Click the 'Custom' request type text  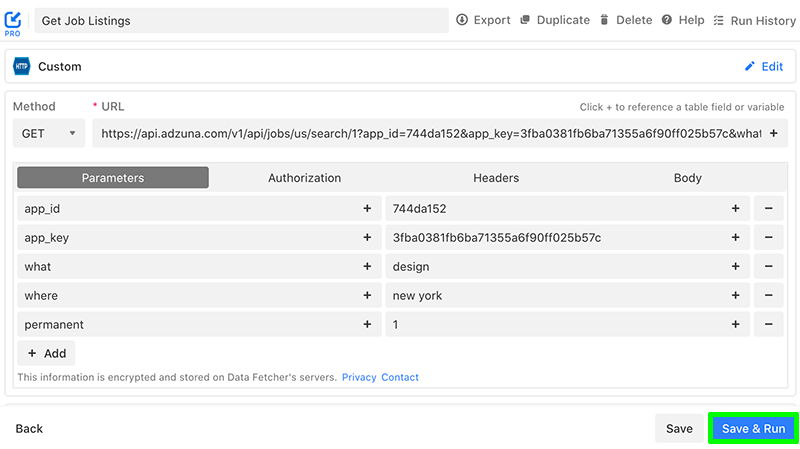pos(60,66)
